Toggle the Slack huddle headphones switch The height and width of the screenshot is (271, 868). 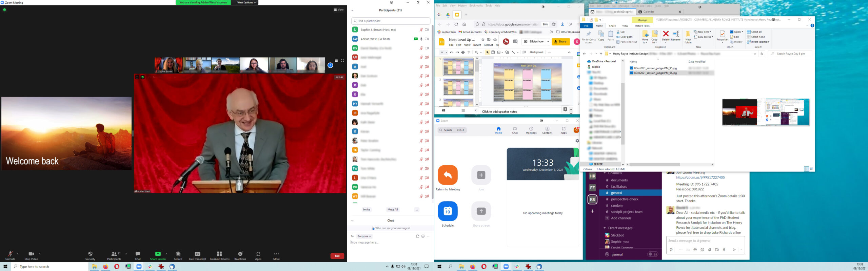tap(652, 254)
